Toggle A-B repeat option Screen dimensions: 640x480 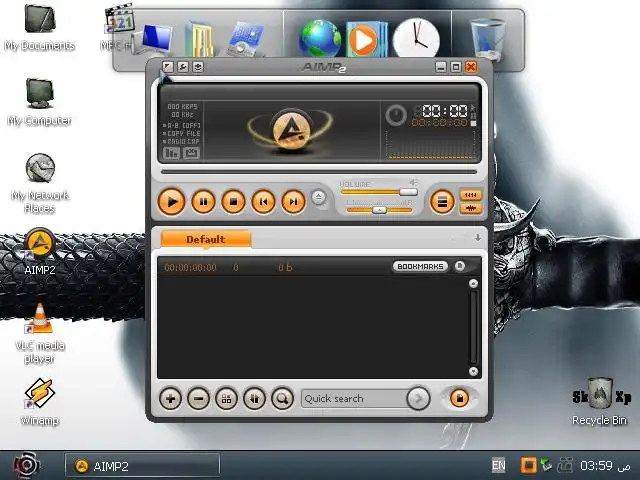pos(182,126)
